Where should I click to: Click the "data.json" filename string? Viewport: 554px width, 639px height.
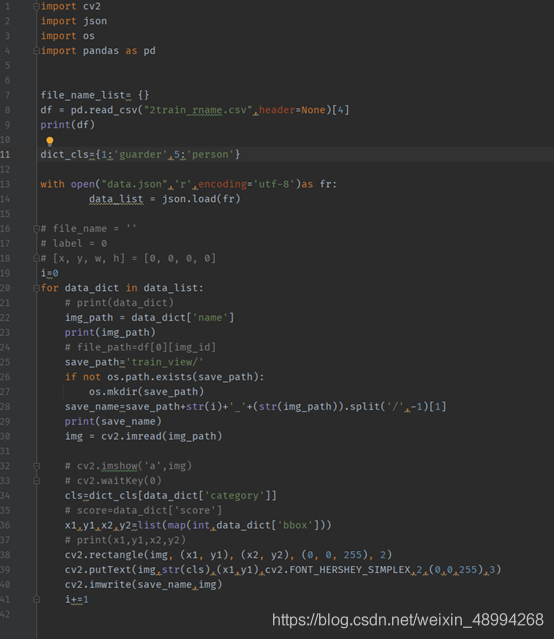[x=134, y=184]
